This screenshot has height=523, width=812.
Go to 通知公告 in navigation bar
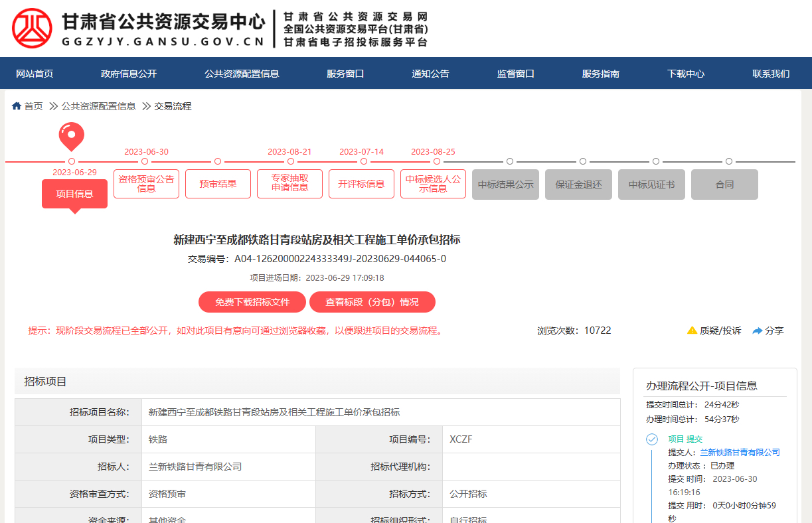430,74
